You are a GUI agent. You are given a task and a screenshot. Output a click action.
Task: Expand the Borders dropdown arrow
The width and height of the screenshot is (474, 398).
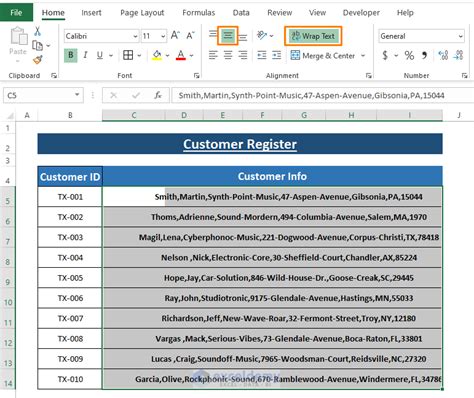point(139,56)
